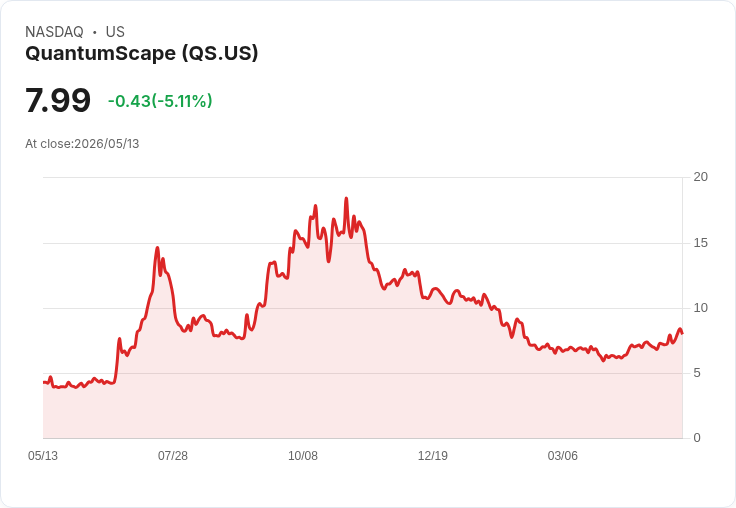Viewport: 736px width, 508px height.
Task: Click the -0.43(-5.11%) price change text
Action: [160, 101]
